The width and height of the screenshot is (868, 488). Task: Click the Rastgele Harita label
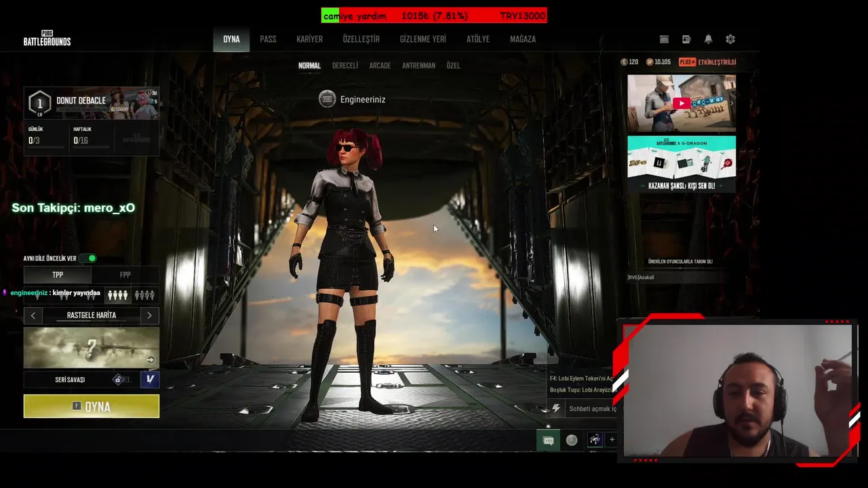(92, 315)
